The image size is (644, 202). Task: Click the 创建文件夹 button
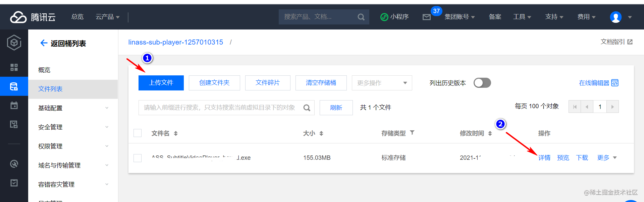click(214, 83)
